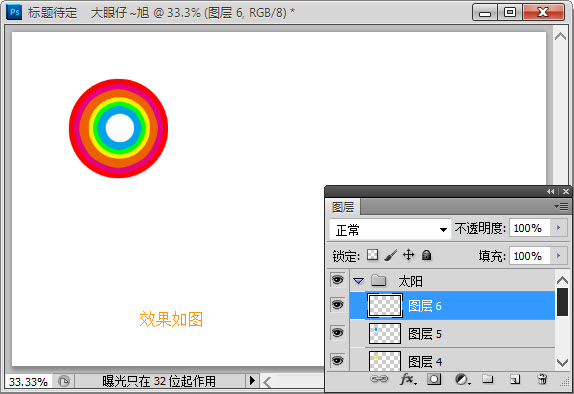Screen dimensions: 574x394
Task: Create a new group folder icon
Action: coord(487,379)
